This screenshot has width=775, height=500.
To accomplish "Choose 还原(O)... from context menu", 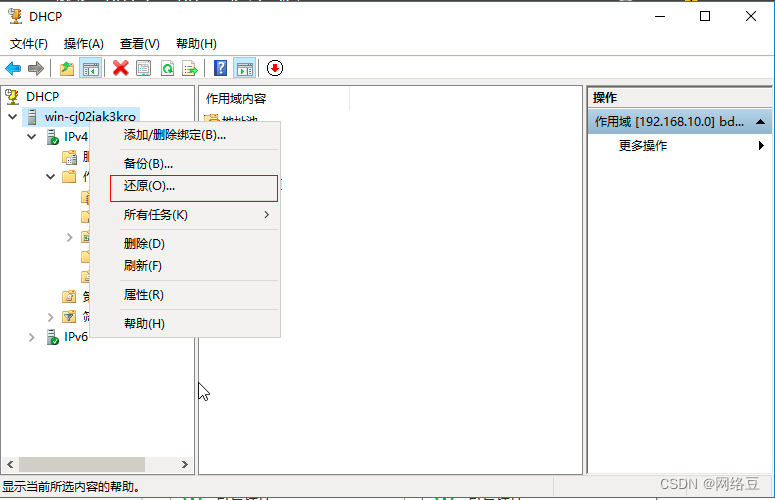I will pyautogui.click(x=185, y=186).
